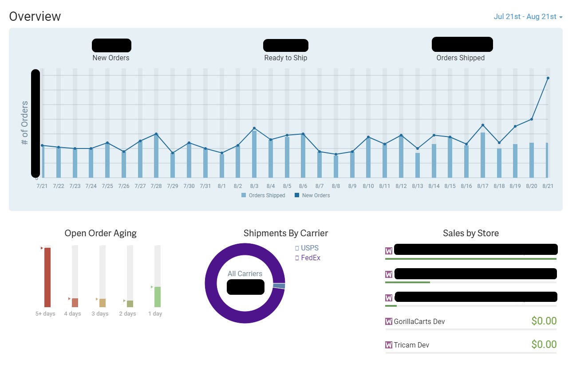
Task: Click the Open Order Aging heading
Action: coord(101,233)
